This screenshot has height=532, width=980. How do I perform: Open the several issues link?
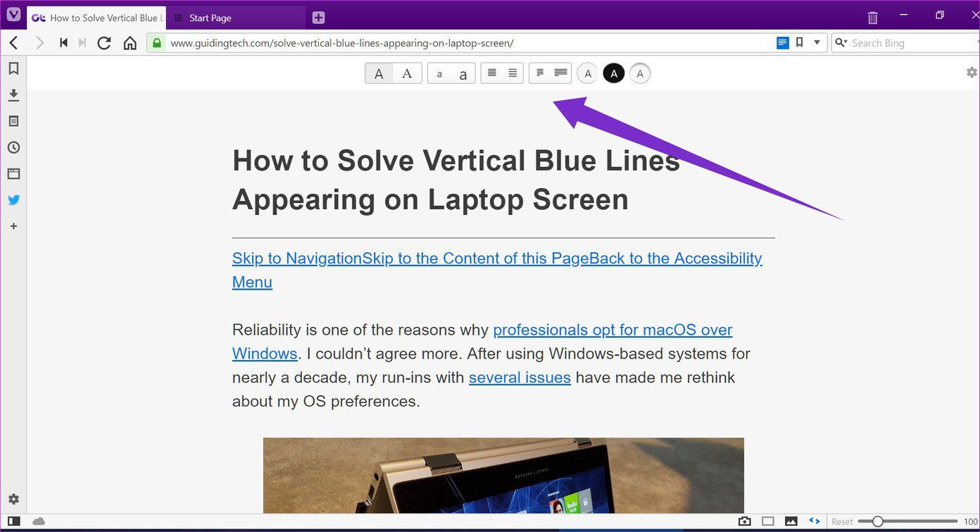[x=520, y=378]
